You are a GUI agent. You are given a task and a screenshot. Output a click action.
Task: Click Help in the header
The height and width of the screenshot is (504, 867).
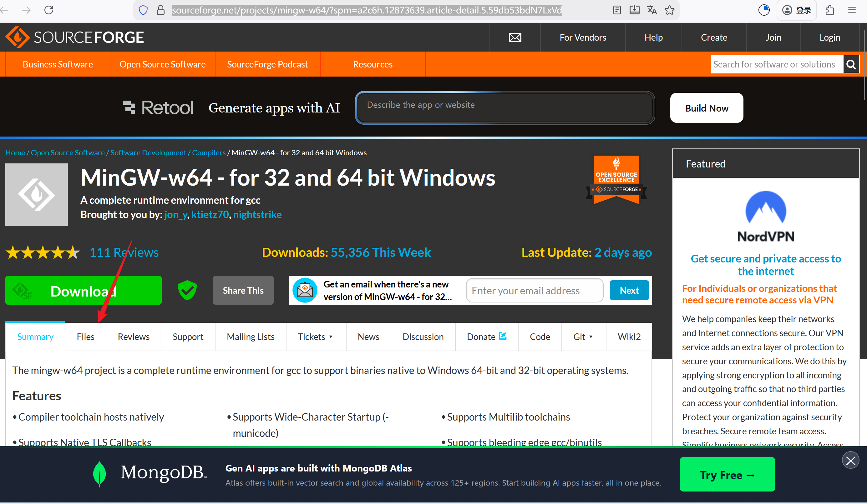(653, 37)
